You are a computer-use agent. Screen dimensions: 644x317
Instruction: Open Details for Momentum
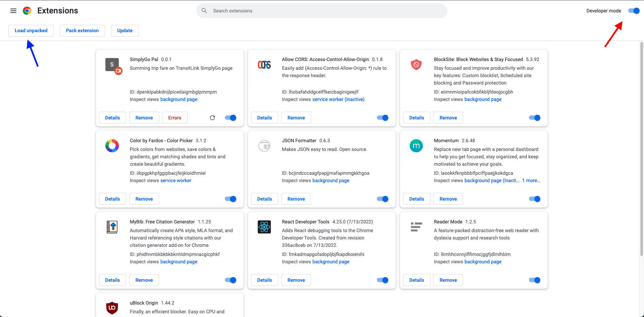pyautogui.click(x=416, y=199)
